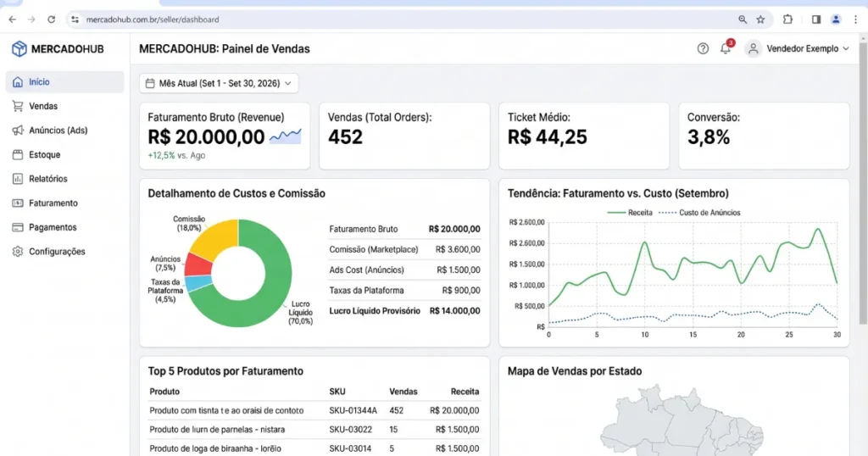The height and width of the screenshot is (456, 868).
Task: Open Anúncios (Ads) menu item
Action: click(x=64, y=131)
